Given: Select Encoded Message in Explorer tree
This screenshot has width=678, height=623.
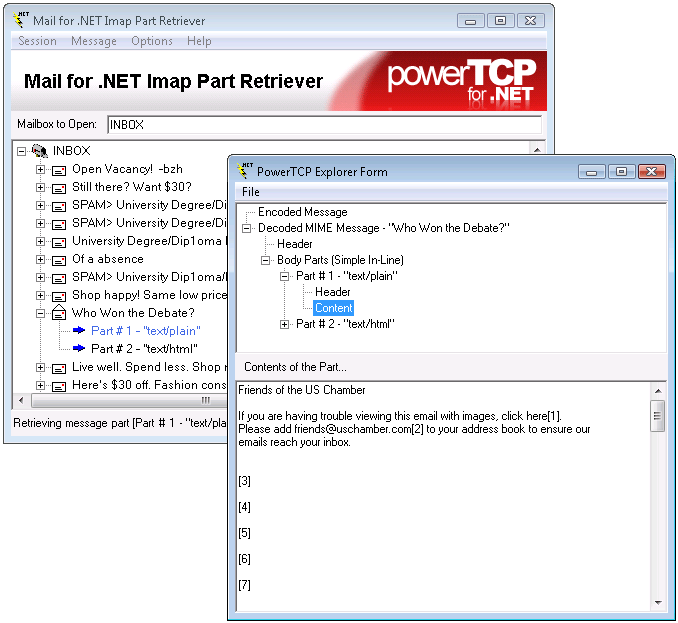Looking at the screenshot, I should coord(303,212).
